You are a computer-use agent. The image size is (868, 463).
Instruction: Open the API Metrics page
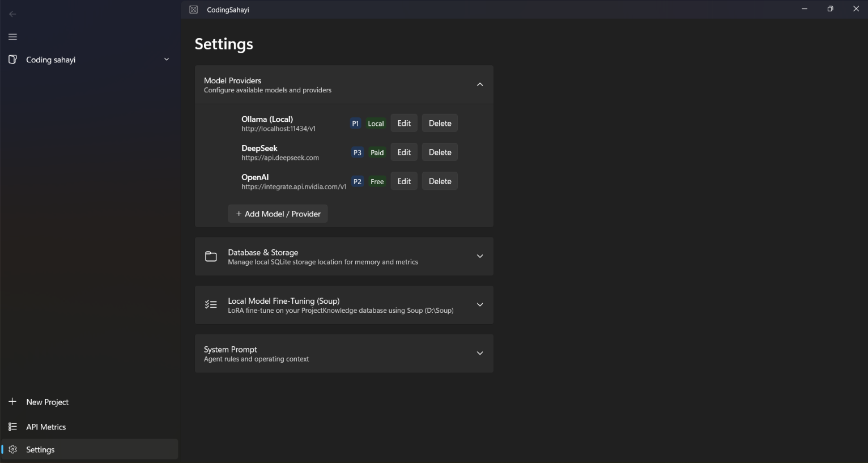[90, 427]
